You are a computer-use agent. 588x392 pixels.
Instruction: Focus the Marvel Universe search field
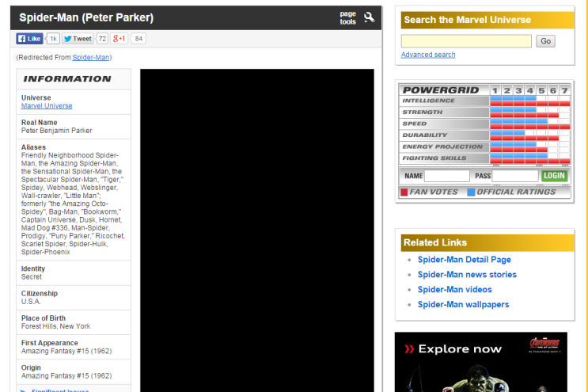[466, 41]
